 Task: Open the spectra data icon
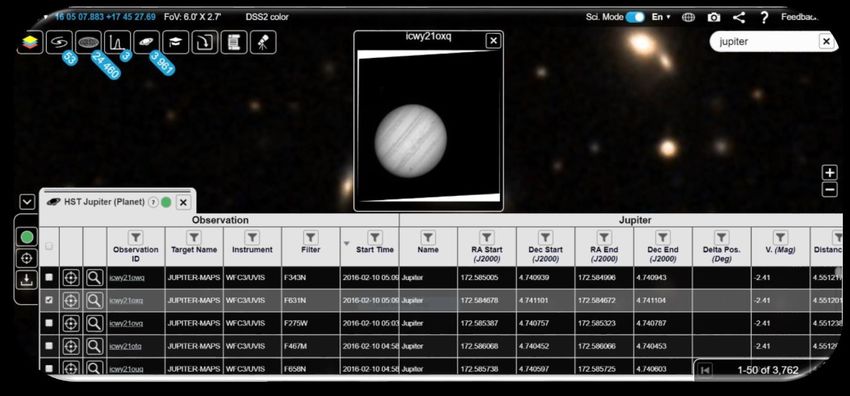point(118,42)
